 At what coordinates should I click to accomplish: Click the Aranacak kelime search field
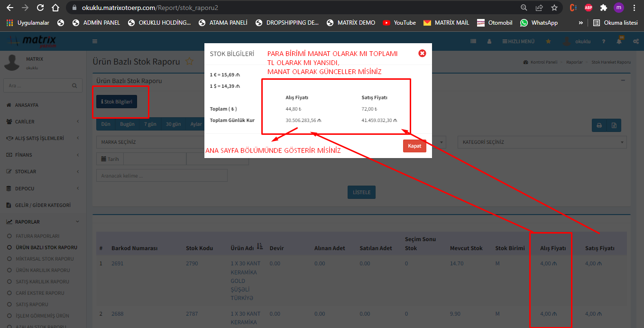click(162, 176)
